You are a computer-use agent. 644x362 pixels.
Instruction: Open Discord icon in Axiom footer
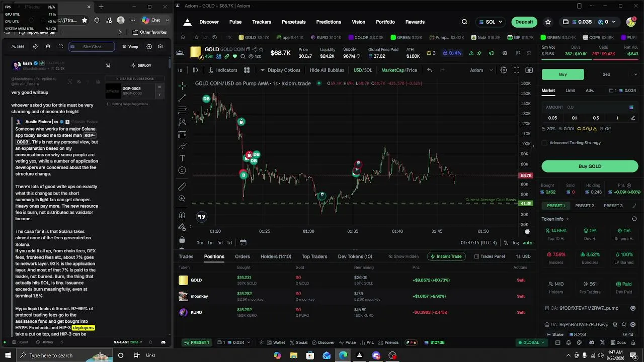pyautogui.click(x=592, y=342)
